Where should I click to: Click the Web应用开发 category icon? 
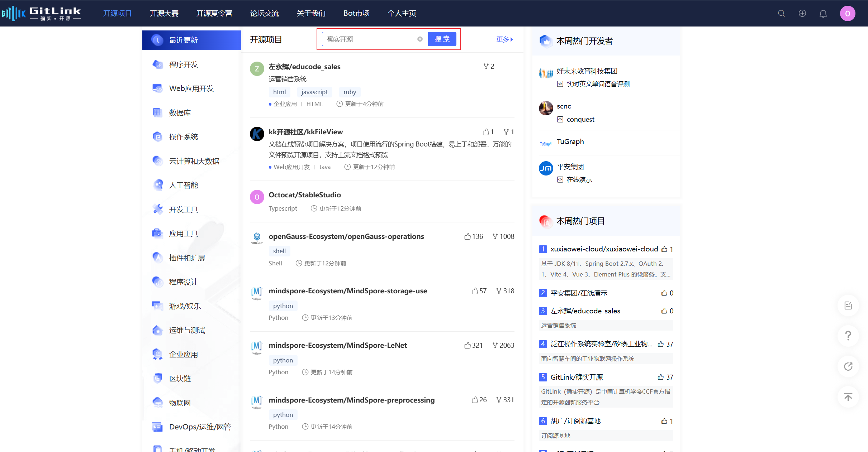point(157,88)
